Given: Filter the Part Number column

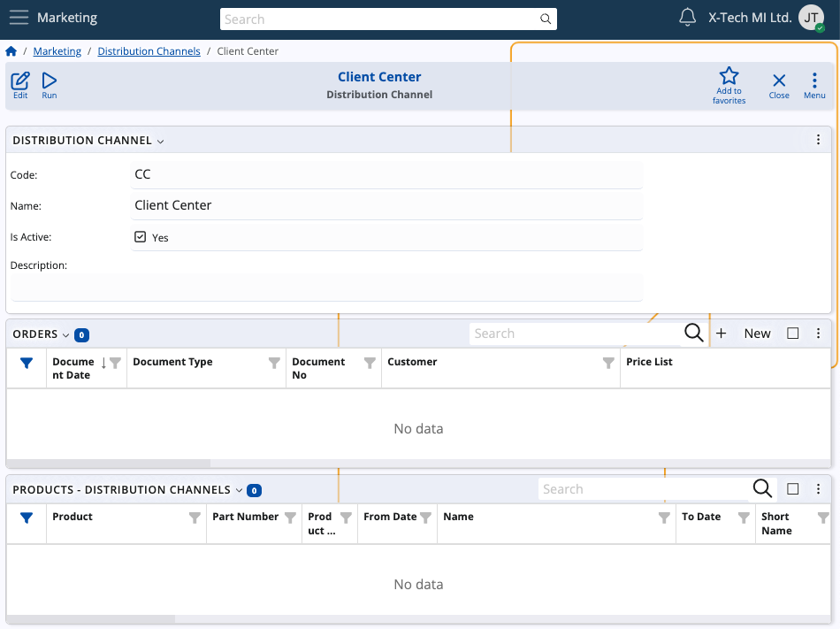Looking at the screenshot, I should 290,518.
